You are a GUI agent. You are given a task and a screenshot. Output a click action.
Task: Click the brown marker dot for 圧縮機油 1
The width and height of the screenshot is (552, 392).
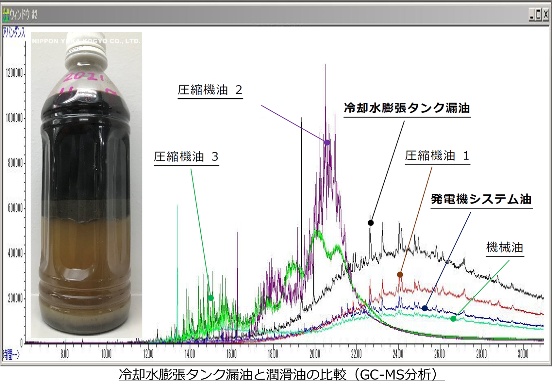point(400,275)
